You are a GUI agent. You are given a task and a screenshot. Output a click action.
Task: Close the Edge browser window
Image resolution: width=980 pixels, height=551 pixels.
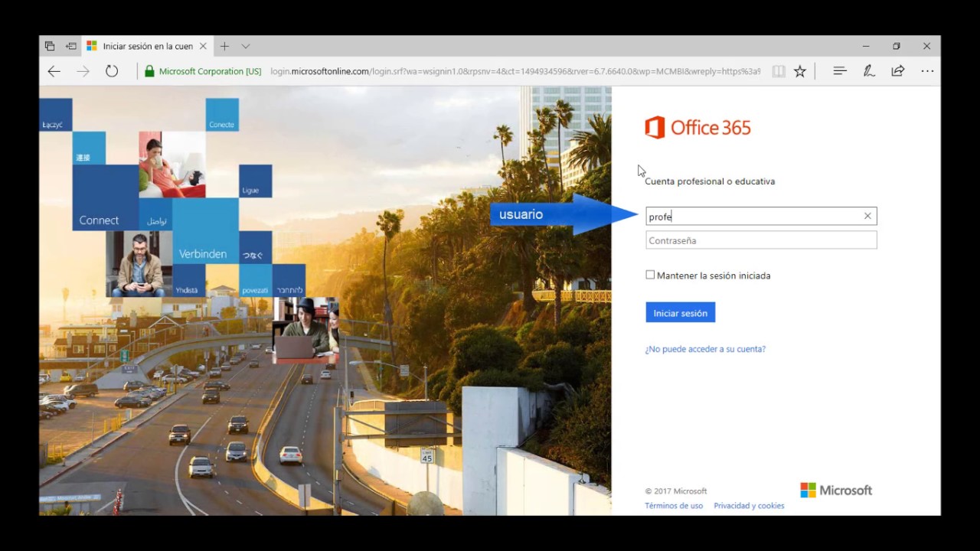click(x=926, y=46)
